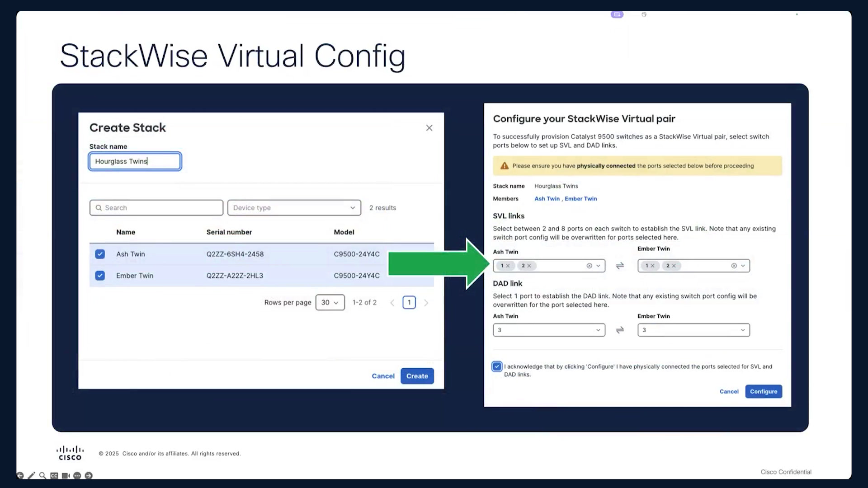
Task: Open Ash Twin DAD link port dropdown
Action: (549, 330)
